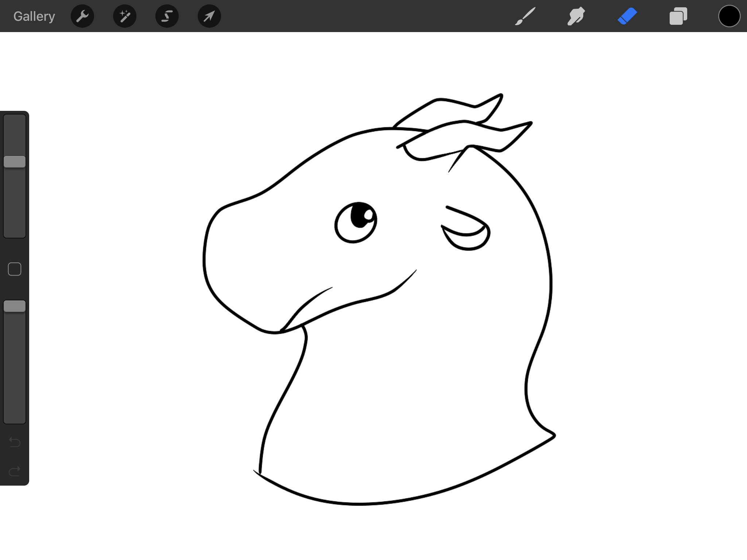Open the Adjustments magic wand menu

click(125, 16)
